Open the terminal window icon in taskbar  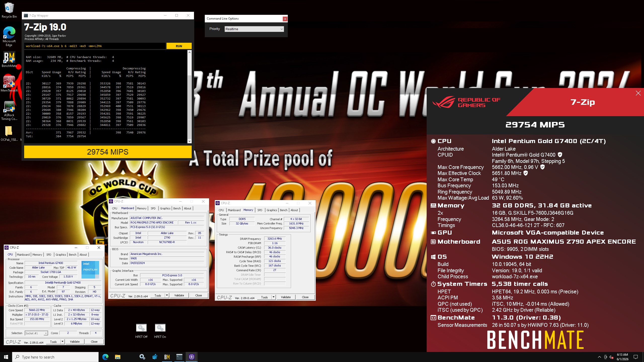(179, 357)
